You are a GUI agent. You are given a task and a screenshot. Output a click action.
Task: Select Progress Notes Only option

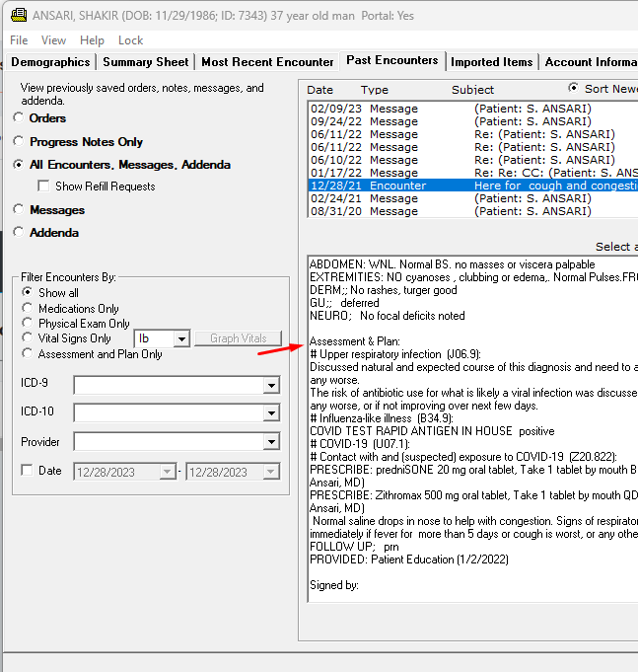click(20, 142)
